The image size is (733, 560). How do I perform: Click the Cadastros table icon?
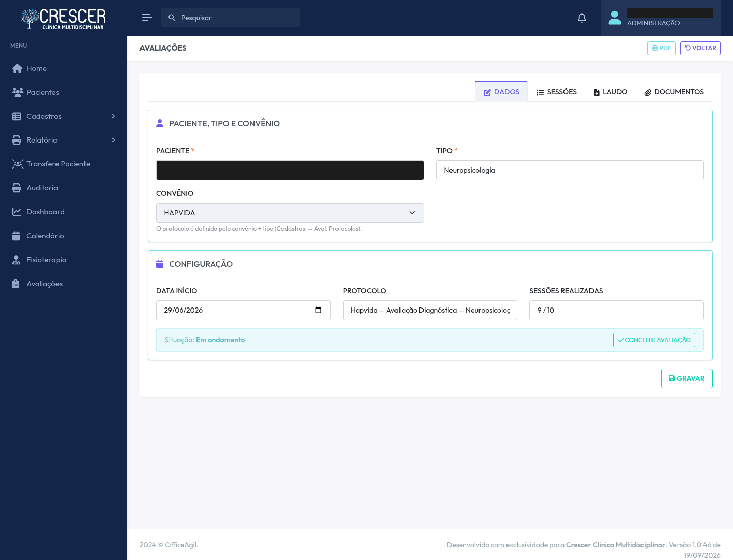[17, 116]
